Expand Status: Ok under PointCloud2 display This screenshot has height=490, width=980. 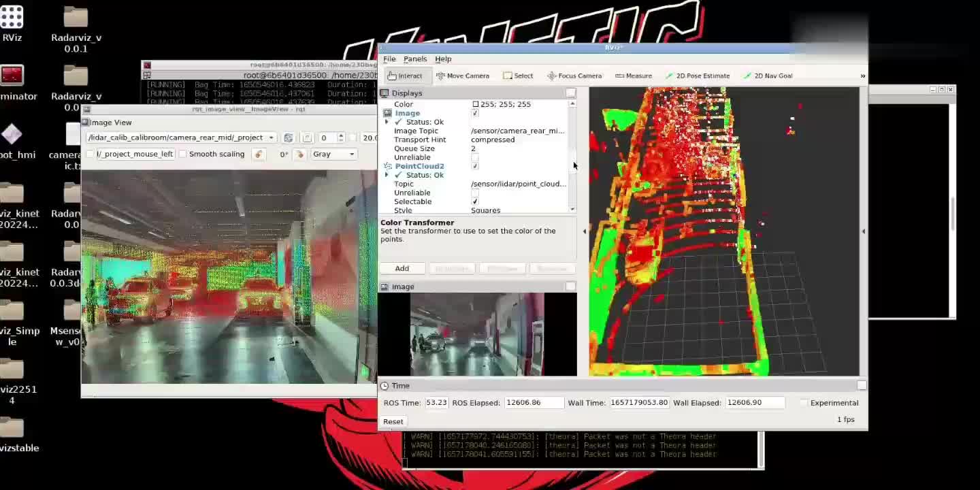click(x=387, y=175)
